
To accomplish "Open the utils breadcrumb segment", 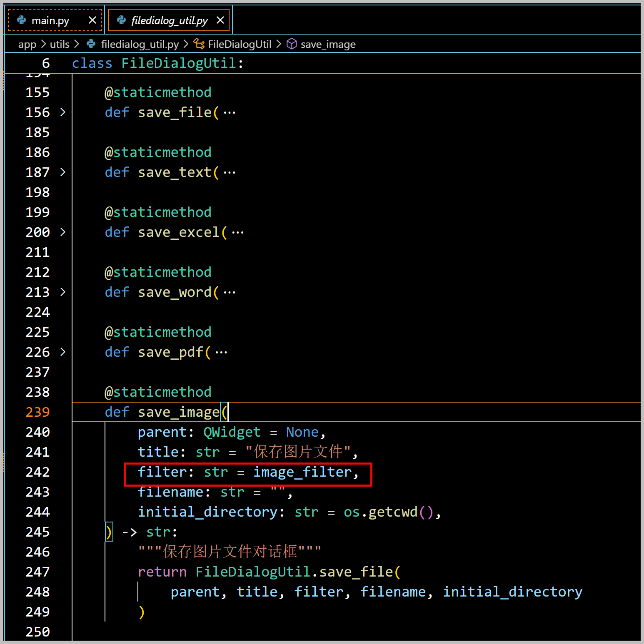I will click(x=60, y=44).
